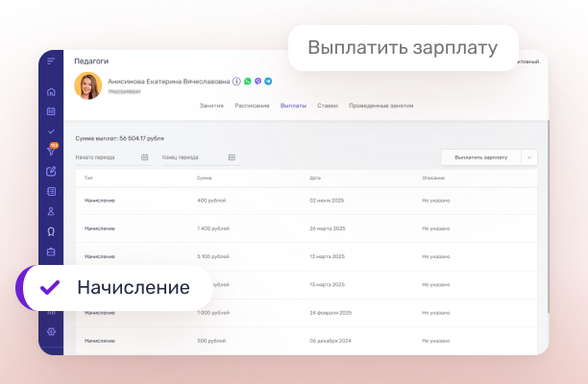
Task: Open the funnel icon with notification badge
Action: 51,151
